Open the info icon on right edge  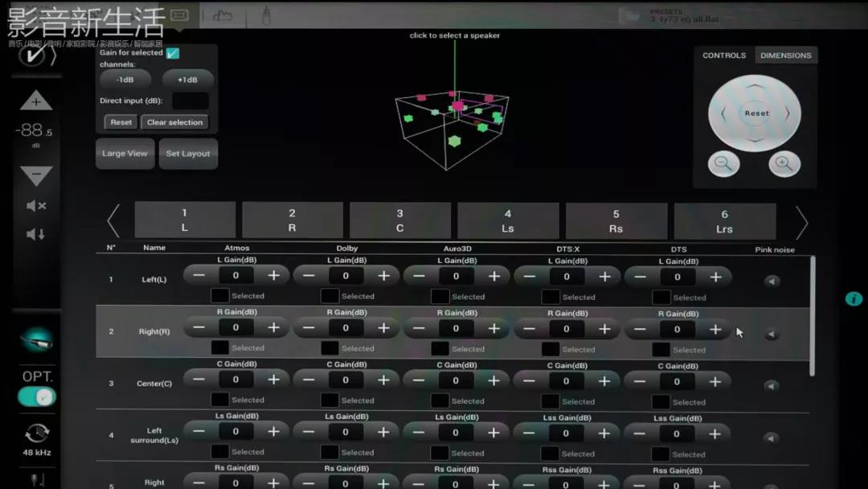point(854,298)
